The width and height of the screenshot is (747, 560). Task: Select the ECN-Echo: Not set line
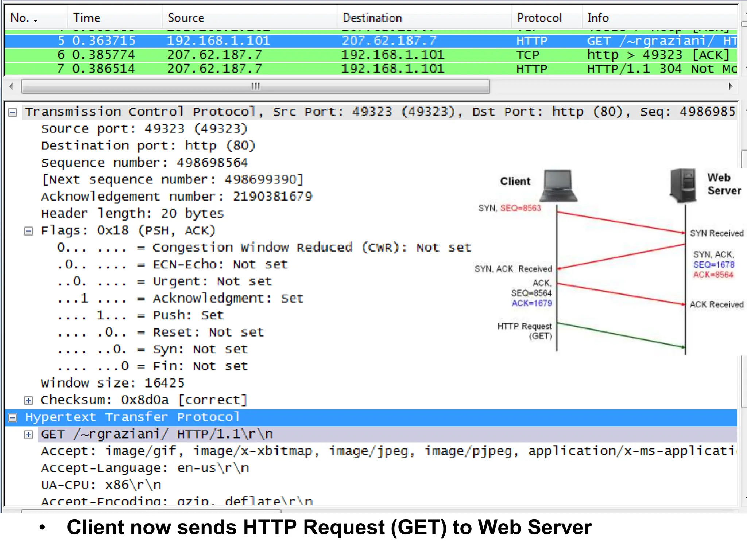tap(172, 265)
